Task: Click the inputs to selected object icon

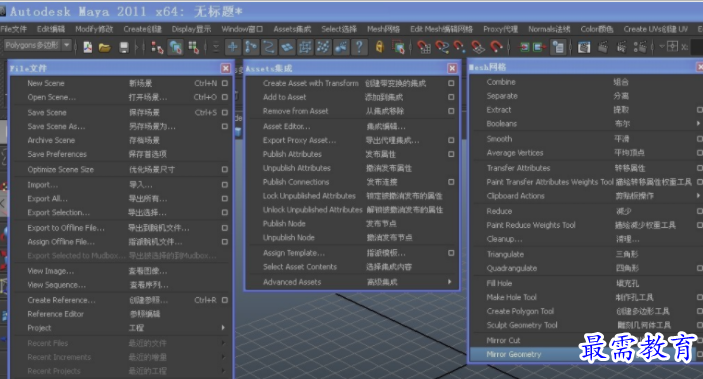Action: tap(524, 47)
